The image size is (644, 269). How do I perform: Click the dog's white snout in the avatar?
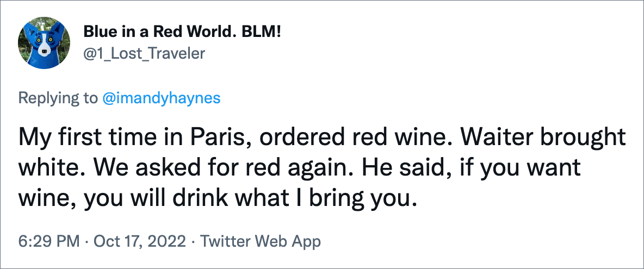[x=45, y=51]
